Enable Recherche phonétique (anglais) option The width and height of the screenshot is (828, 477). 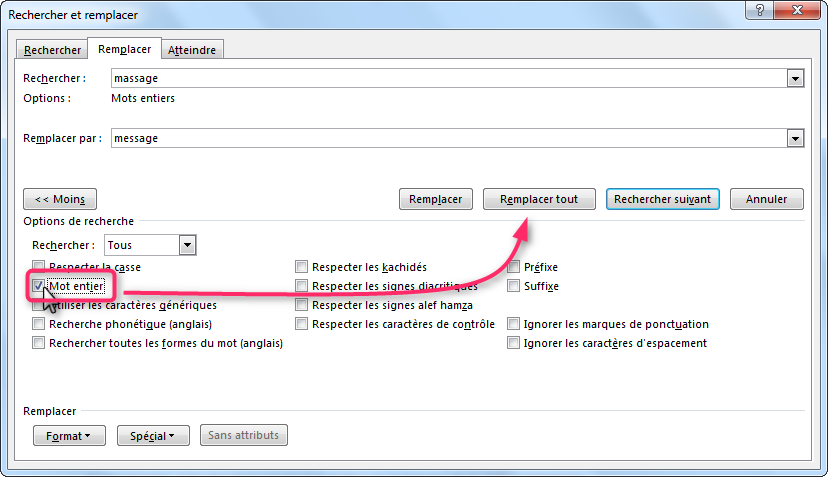tap(39, 324)
